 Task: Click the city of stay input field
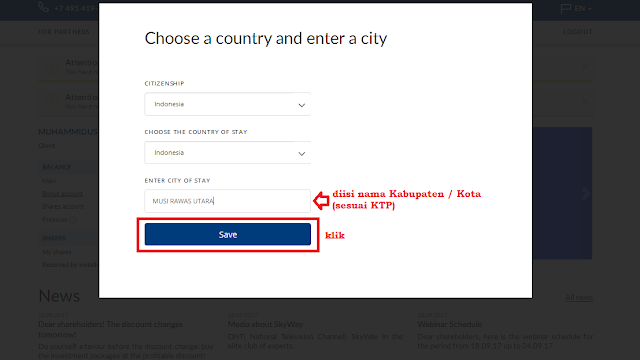(x=227, y=201)
